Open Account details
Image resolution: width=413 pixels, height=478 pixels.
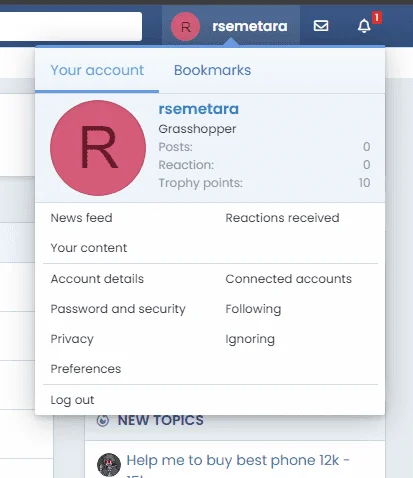point(97,279)
